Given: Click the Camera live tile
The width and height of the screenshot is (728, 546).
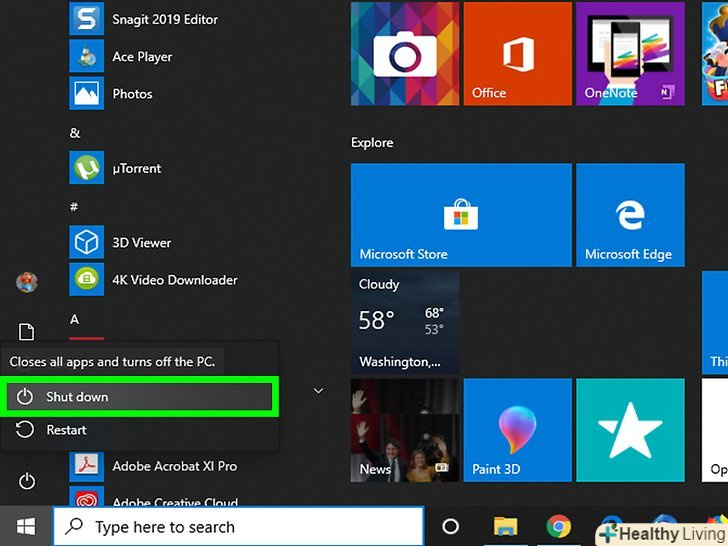Looking at the screenshot, I should 405,54.
